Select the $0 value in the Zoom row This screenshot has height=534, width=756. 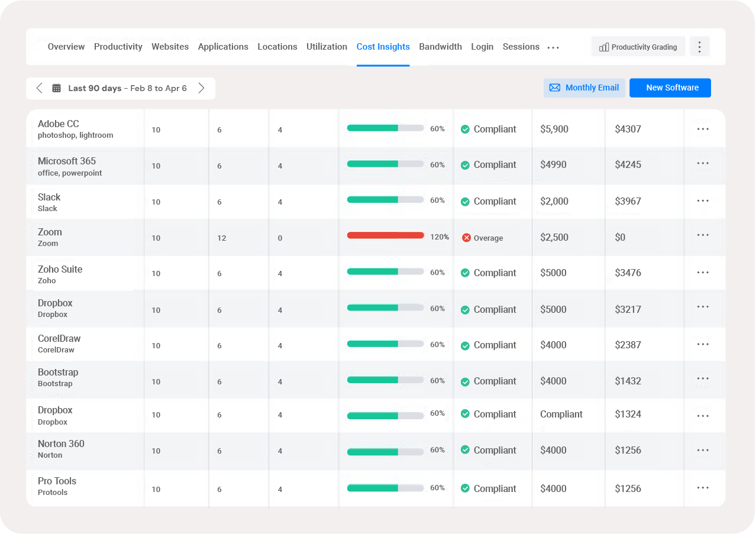pyautogui.click(x=620, y=237)
